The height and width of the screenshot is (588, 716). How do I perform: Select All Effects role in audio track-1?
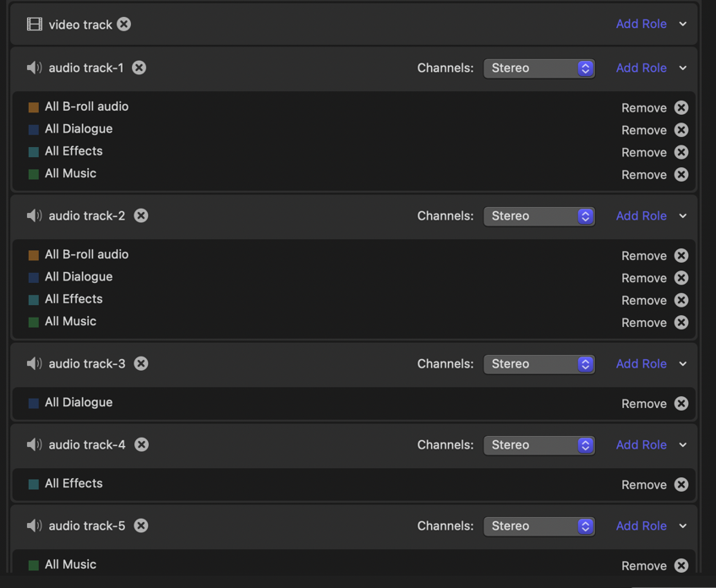pos(74,151)
